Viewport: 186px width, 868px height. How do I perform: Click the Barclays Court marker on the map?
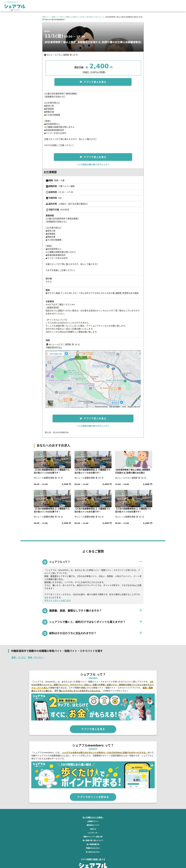(x=108, y=366)
